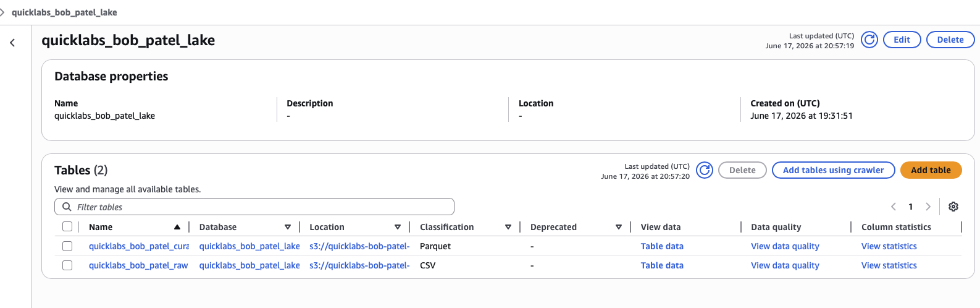980x308 pixels.
Task: Open the quicklabs_bob_patel_raw table link
Action: [138, 265]
